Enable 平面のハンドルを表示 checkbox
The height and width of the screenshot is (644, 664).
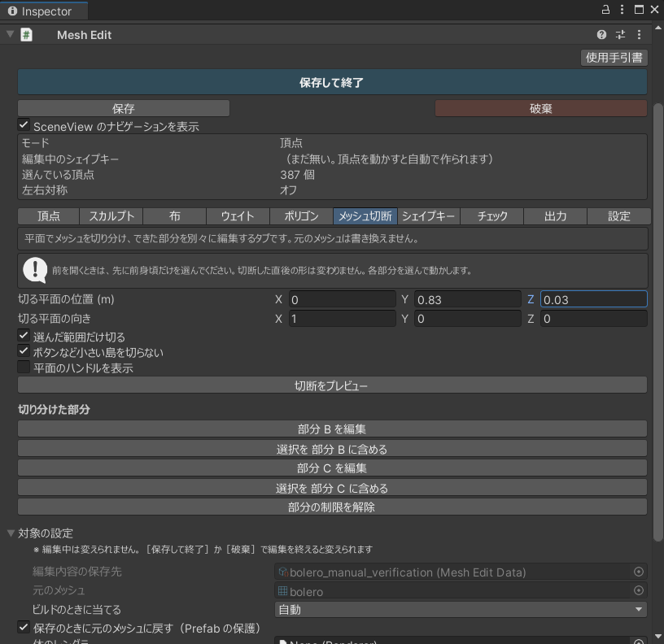[x=24, y=367]
